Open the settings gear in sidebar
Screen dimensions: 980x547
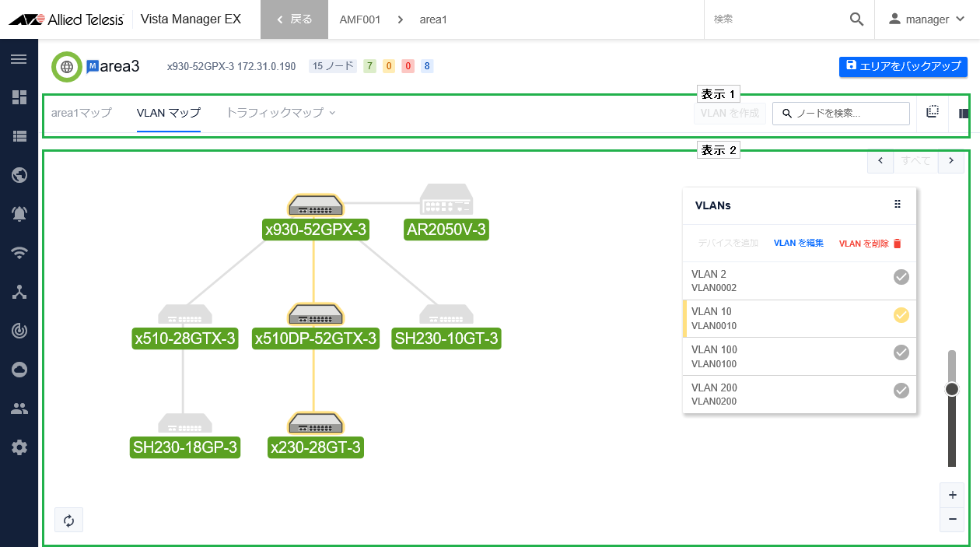[19, 447]
